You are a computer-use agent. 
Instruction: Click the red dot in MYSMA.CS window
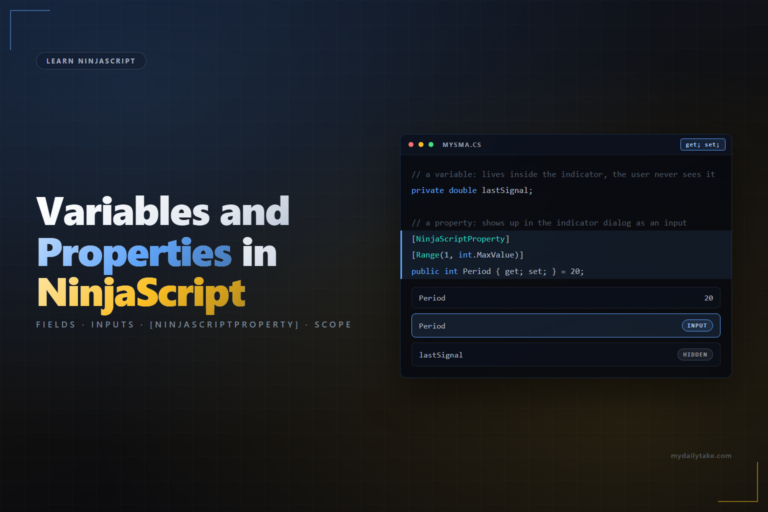pyautogui.click(x=411, y=145)
